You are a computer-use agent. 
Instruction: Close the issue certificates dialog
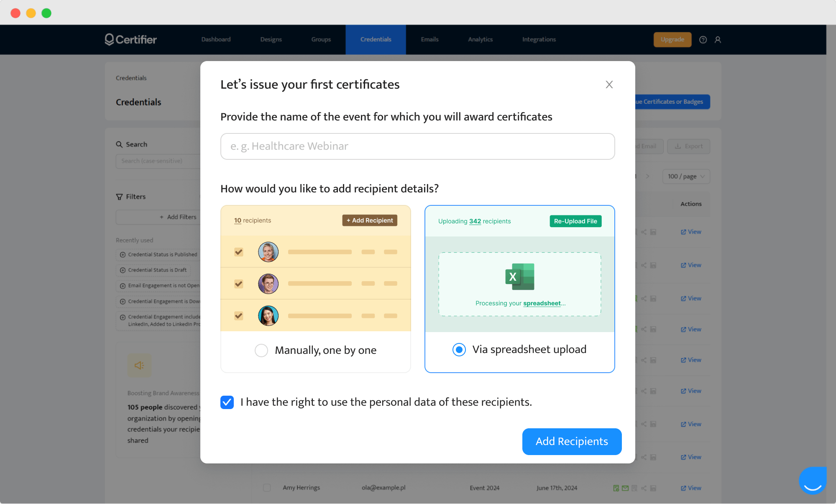[609, 84]
